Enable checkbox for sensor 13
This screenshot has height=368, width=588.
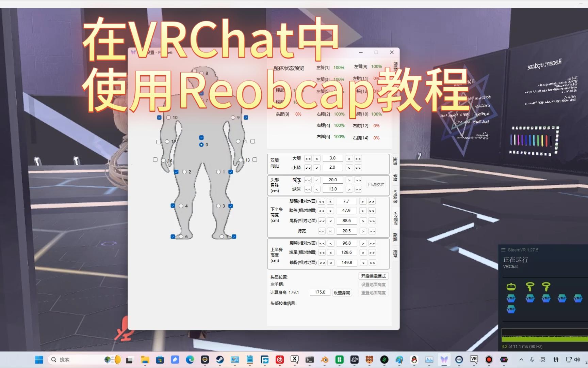click(255, 159)
